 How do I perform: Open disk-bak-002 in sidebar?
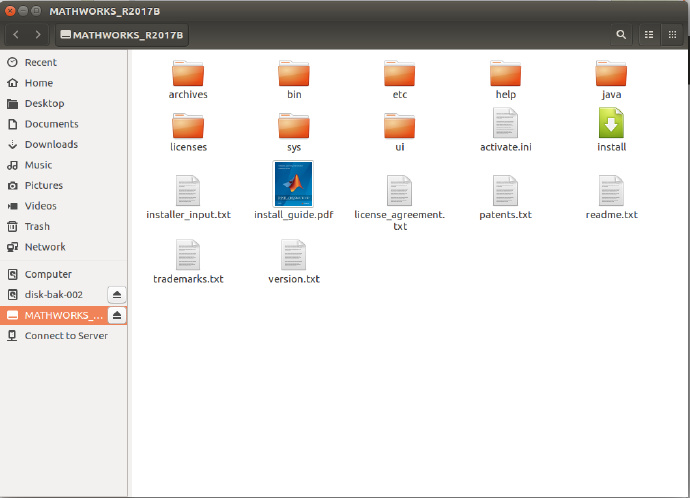pos(54,295)
